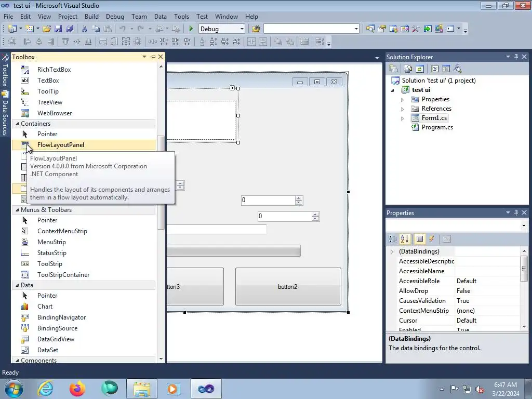The width and height of the screenshot is (532, 399).
Task: Open the Debug menu
Action: point(115,16)
